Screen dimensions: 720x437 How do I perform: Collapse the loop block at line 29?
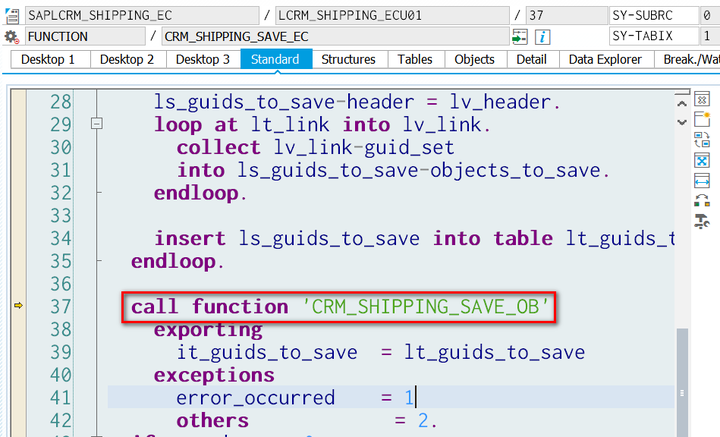(x=96, y=123)
